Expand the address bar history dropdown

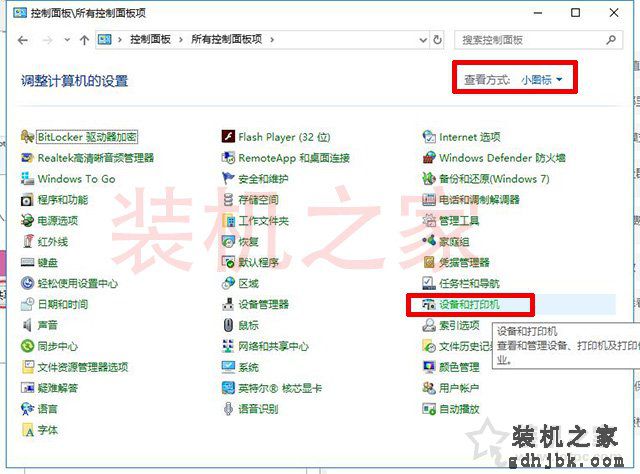pyautogui.click(x=423, y=40)
